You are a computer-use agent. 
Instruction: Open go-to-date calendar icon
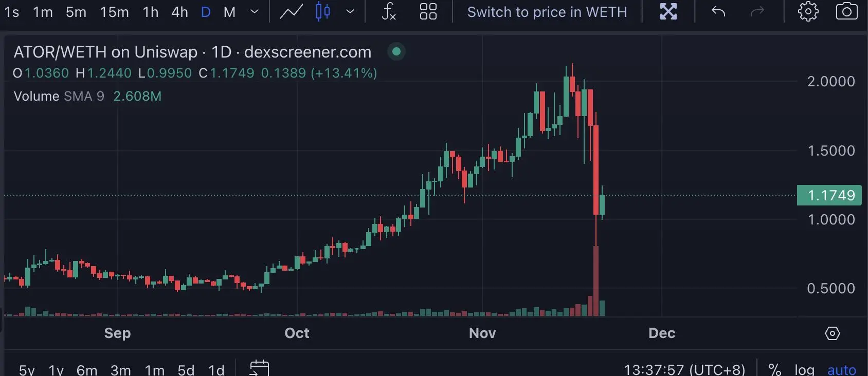click(x=260, y=368)
